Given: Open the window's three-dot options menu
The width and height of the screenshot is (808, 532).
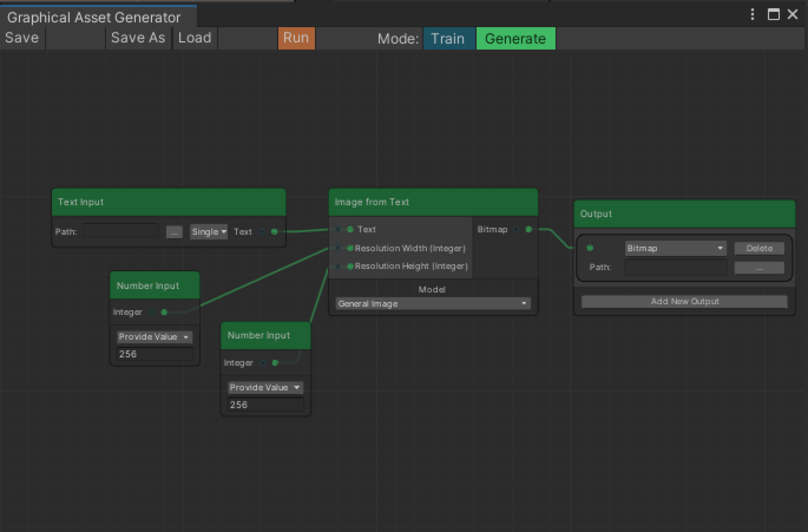Looking at the screenshot, I should 752,14.
